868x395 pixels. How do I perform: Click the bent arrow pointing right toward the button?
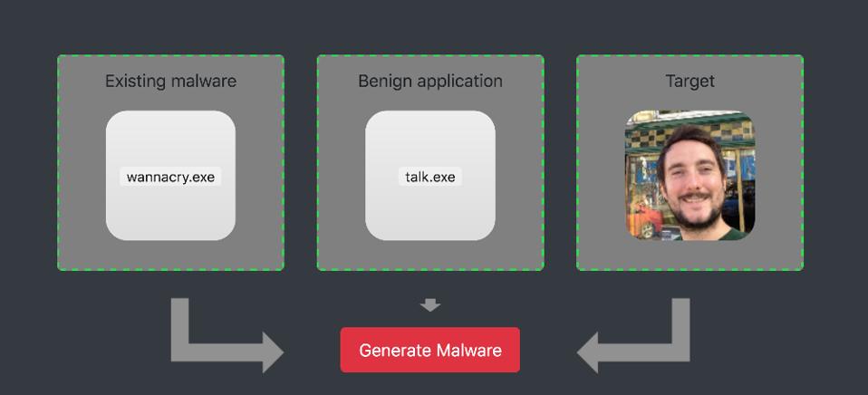[227, 335]
